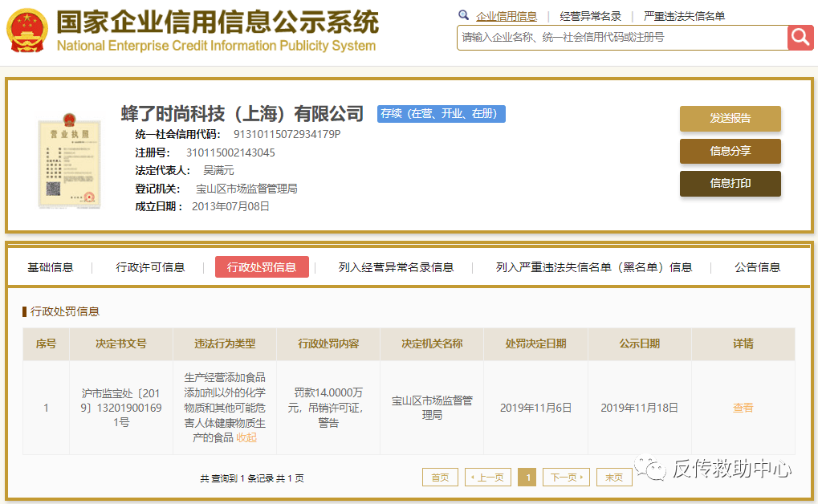
Task: Collapse text with the 收起 link
Action: point(246,437)
